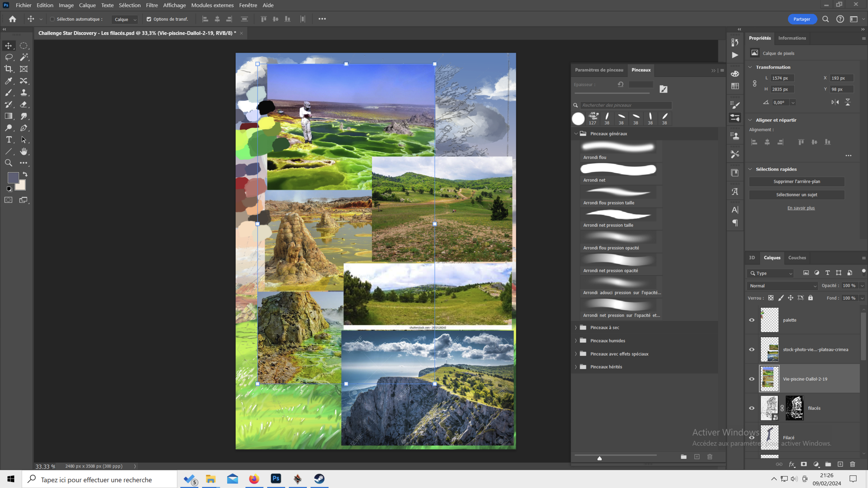Uncheck Options de transf. checkbox
868x488 pixels.
click(x=149, y=19)
